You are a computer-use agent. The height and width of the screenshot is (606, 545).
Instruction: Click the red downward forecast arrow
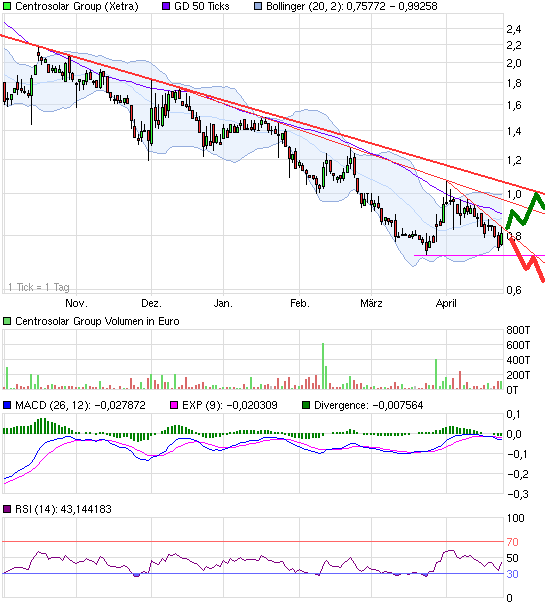click(527, 259)
